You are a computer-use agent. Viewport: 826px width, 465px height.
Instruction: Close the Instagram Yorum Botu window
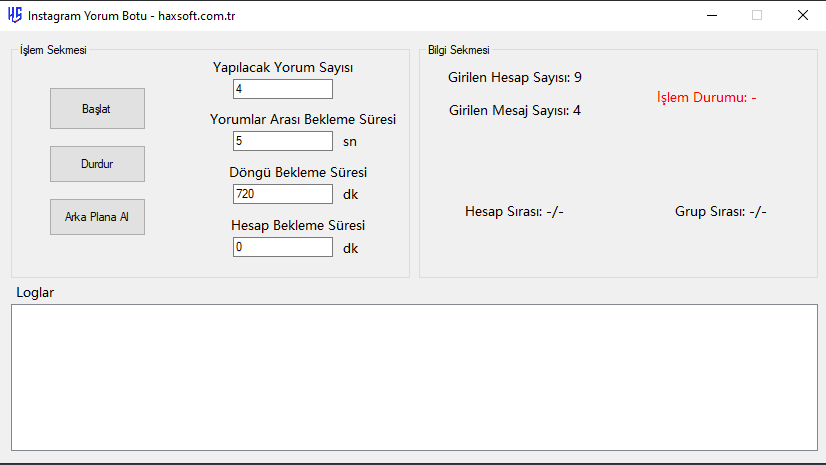click(802, 16)
